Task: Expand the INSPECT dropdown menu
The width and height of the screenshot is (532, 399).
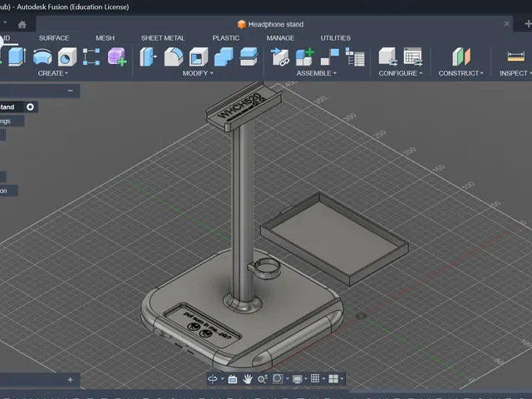Action: (x=515, y=73)
